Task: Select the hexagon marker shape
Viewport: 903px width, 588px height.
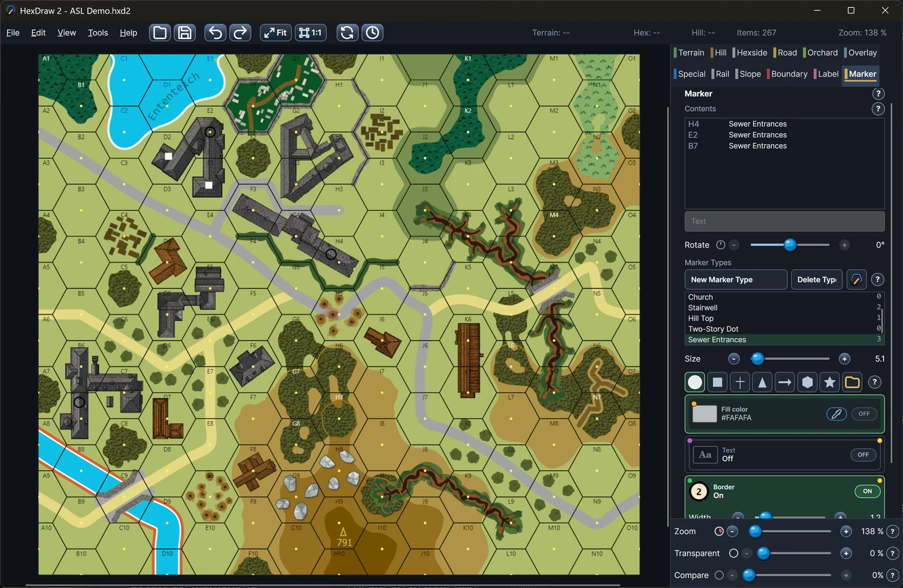Action: pyautogui.click(x=808, y=382)
